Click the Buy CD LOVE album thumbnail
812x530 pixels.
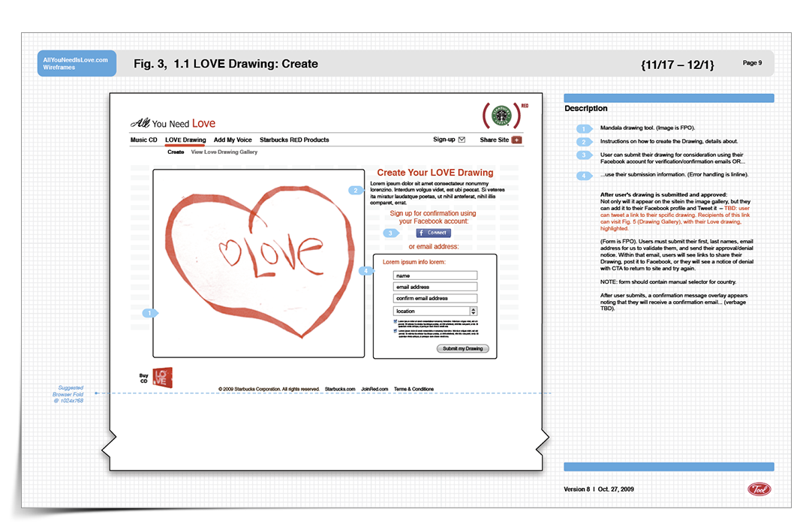click(x=163, y=378)
